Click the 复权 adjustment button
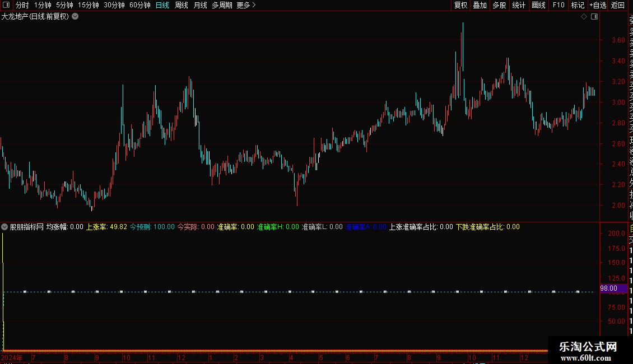The image size is (633, 364). click(460, 5)
